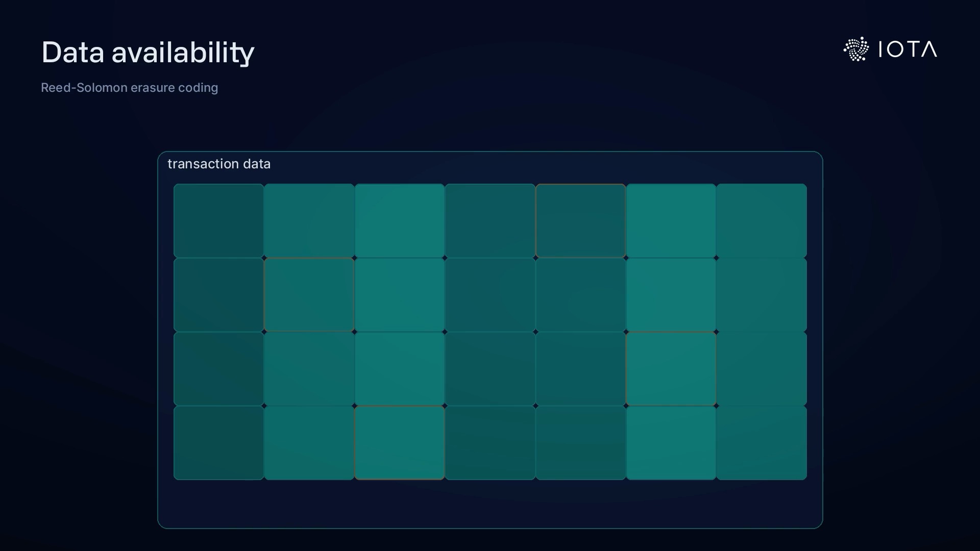Click the Reed-Solomon erasure coding subtitle
Viewport: 980px width, 551px height.
click(129, 88)
